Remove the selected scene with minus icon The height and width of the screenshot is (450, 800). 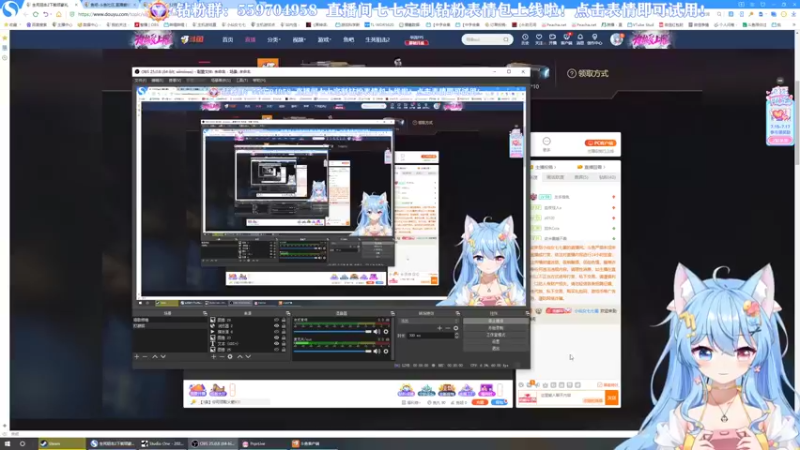click(144, 357)
